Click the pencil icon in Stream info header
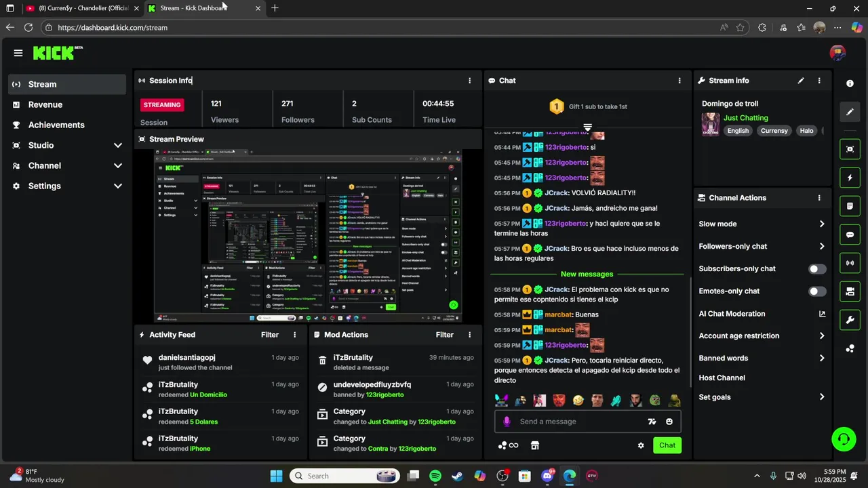This screenshot has height=488, width=868. [801, 81]
